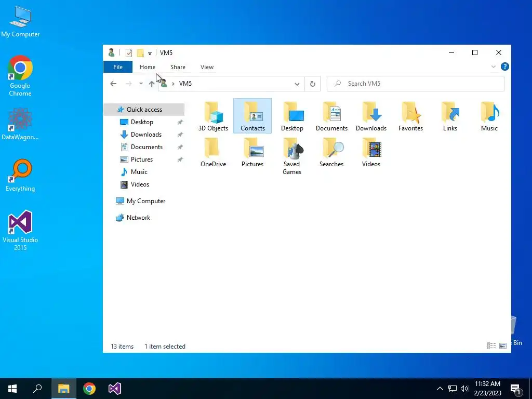
Task: Select Network in navigation pane
Action: [x=138, y=218]
